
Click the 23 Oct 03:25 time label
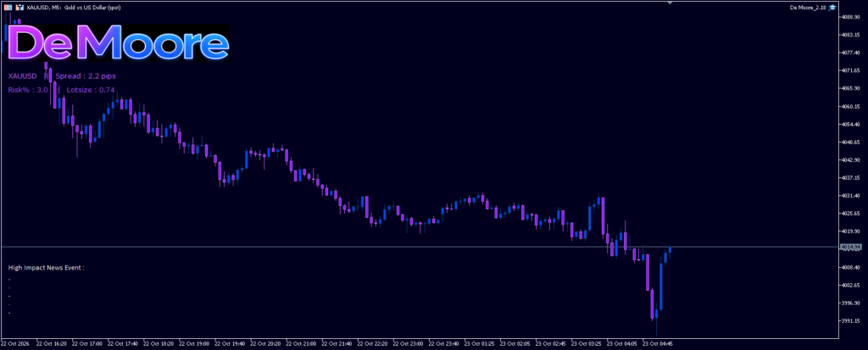586,343
